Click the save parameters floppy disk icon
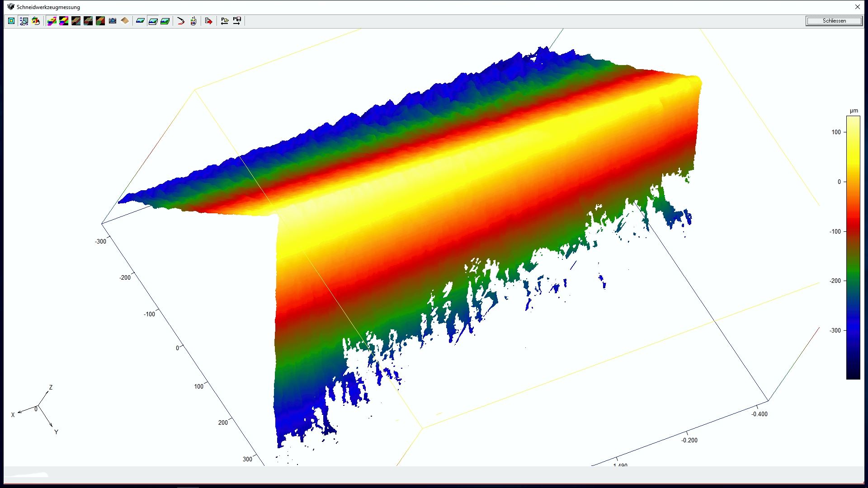The image size is (868, 488). [237, 21]
